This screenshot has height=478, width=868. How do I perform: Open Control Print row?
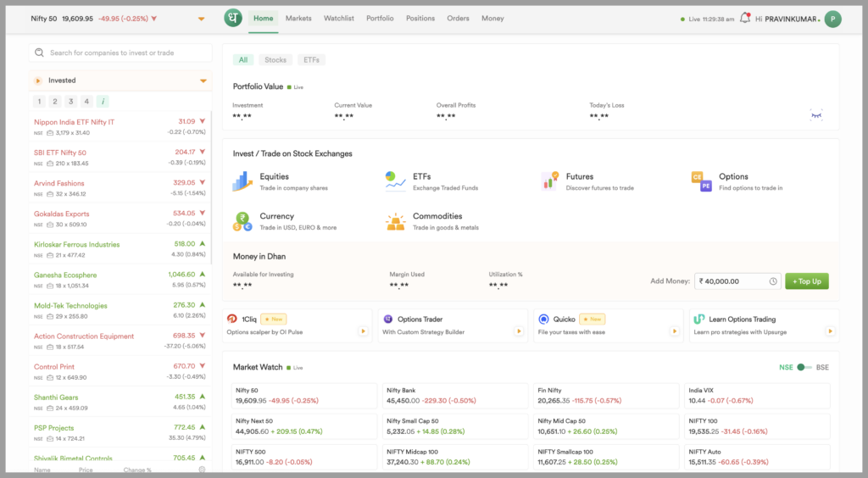click(120, 372)
